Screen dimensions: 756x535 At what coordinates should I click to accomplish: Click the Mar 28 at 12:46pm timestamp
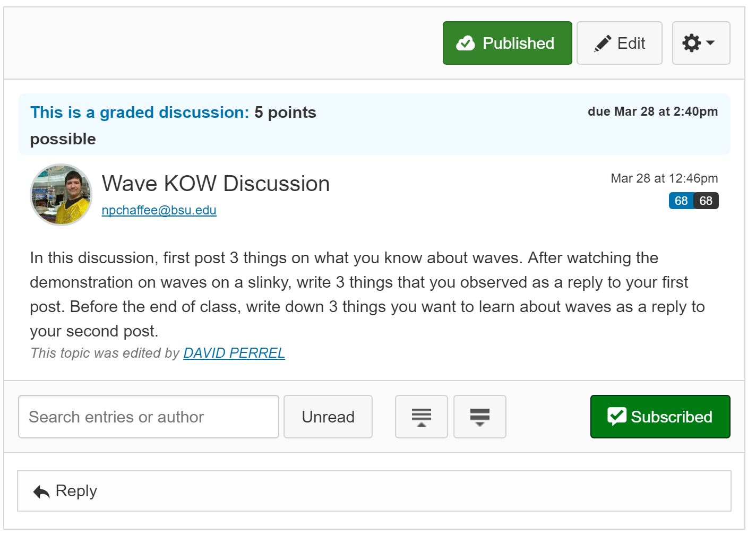pyautogui.click(x=664, y=178)
